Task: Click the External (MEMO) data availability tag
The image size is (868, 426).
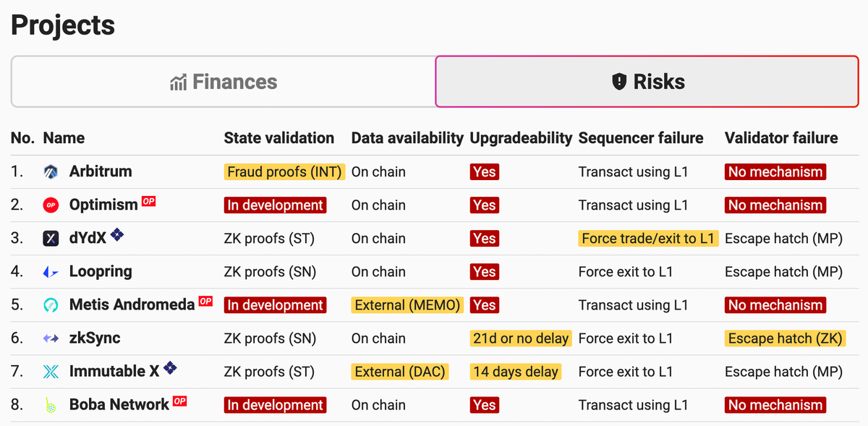Action: (407, 305)
